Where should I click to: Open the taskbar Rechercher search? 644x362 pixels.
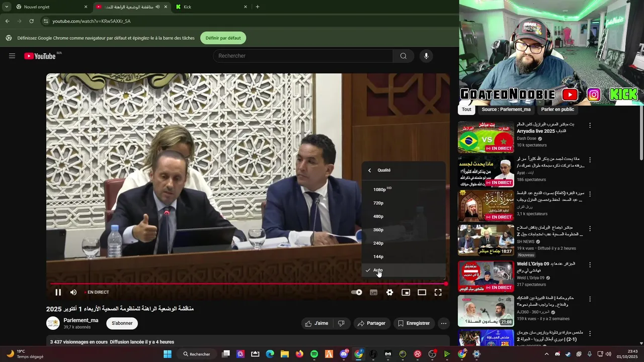pyautogui.click(x=197, y=354)
